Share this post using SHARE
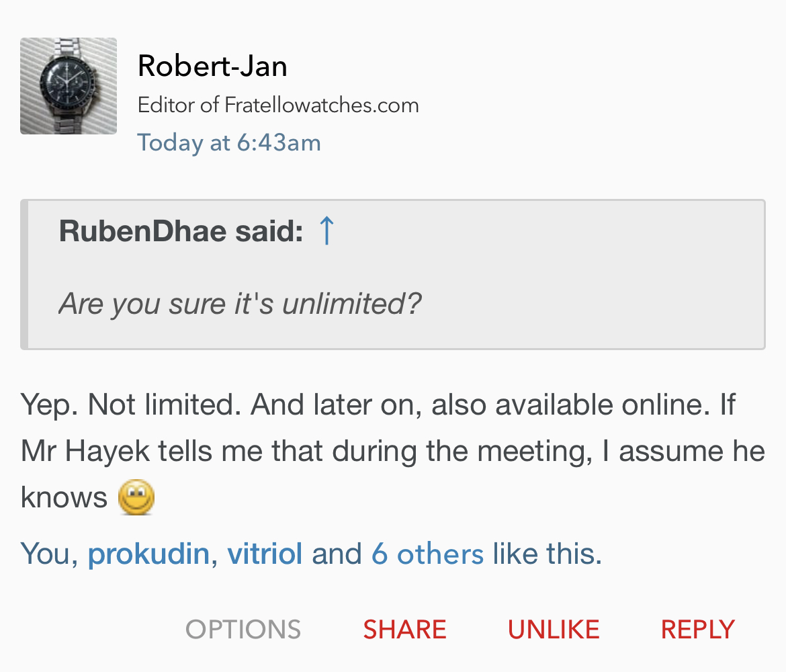The height and width of the screenshot is (672, 786). (x=404, y=630)
